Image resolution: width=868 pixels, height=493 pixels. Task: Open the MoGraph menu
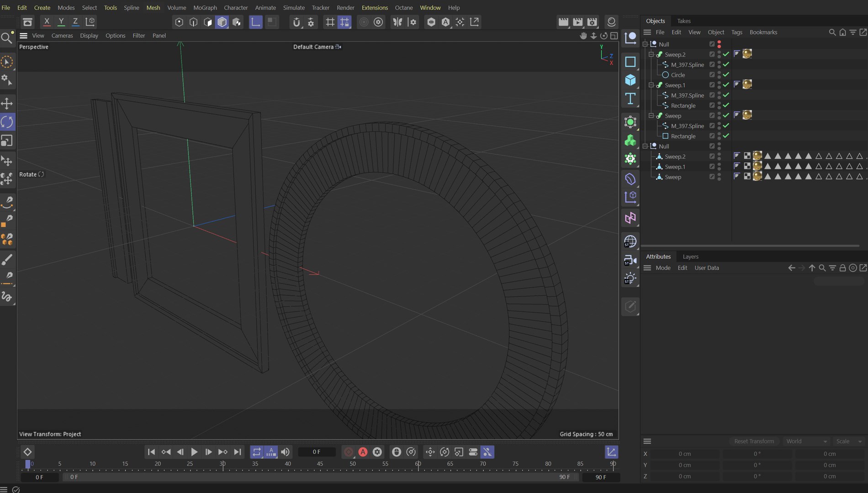coord(205,8)
